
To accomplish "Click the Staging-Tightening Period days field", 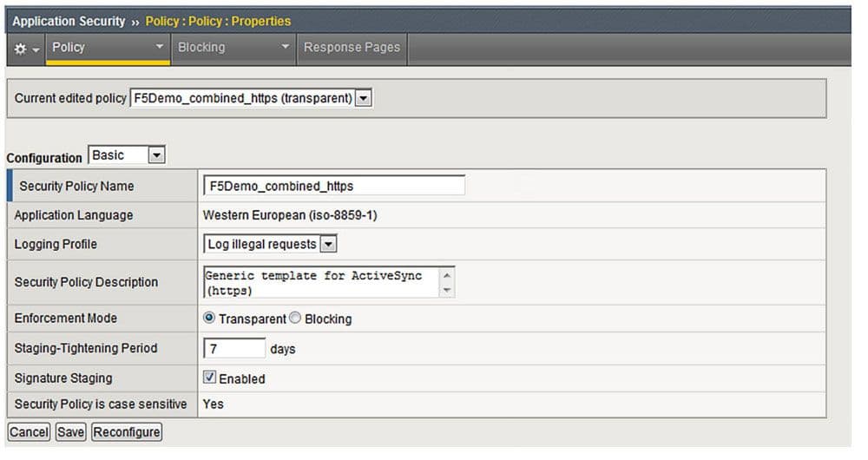I will pyautogui.click(x=234, y=349).
